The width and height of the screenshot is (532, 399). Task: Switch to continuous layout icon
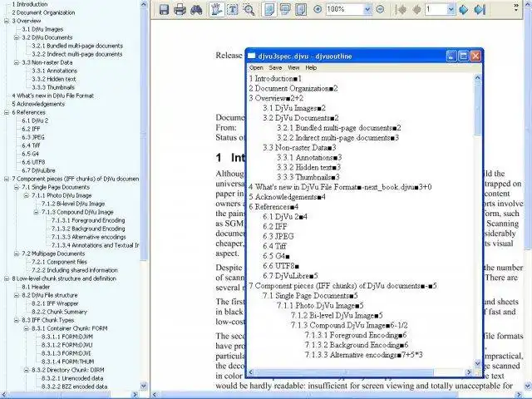coord(285,9)
